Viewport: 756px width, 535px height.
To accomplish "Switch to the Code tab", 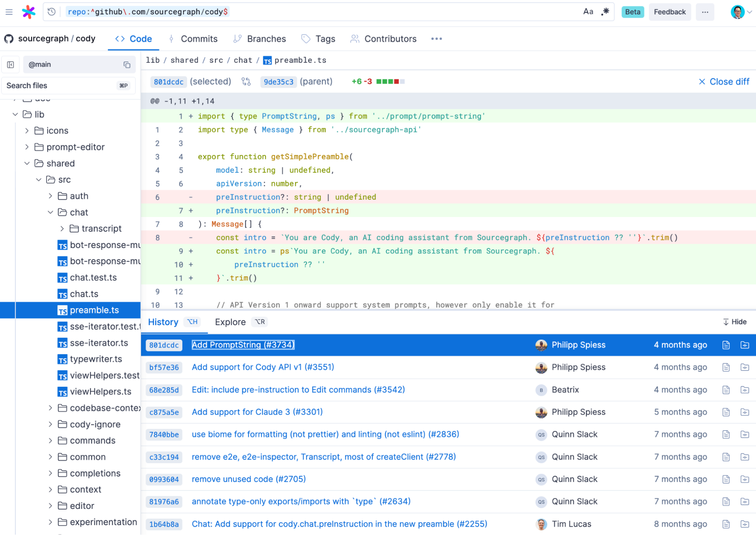I will pyautogui.click(x=134, y=39).
